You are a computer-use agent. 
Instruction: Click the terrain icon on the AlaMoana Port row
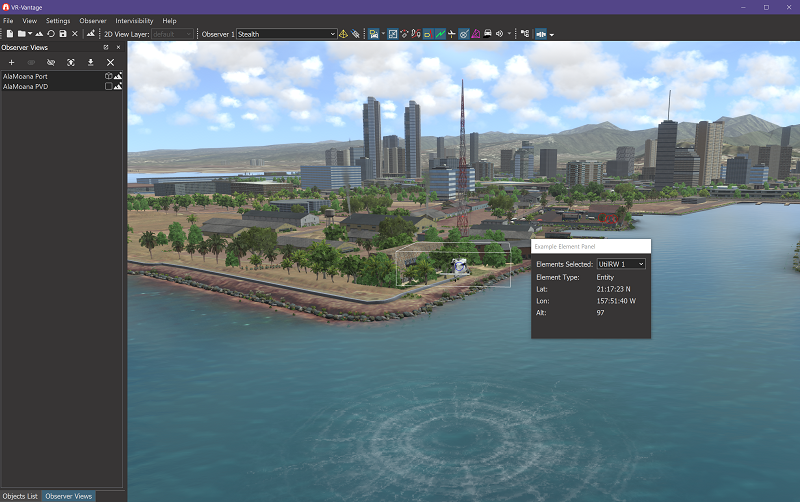(118, 76)
